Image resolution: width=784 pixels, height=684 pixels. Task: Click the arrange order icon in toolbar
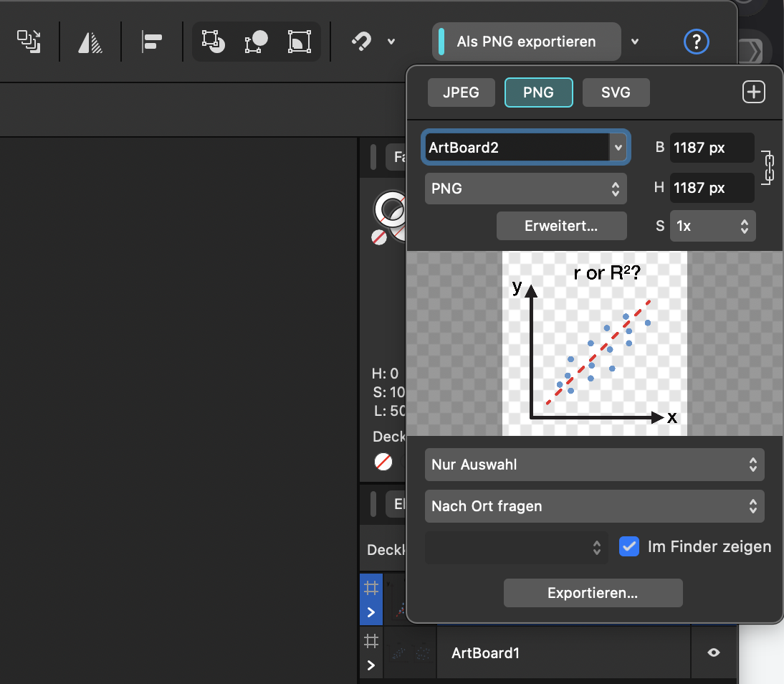coord(29,41)
